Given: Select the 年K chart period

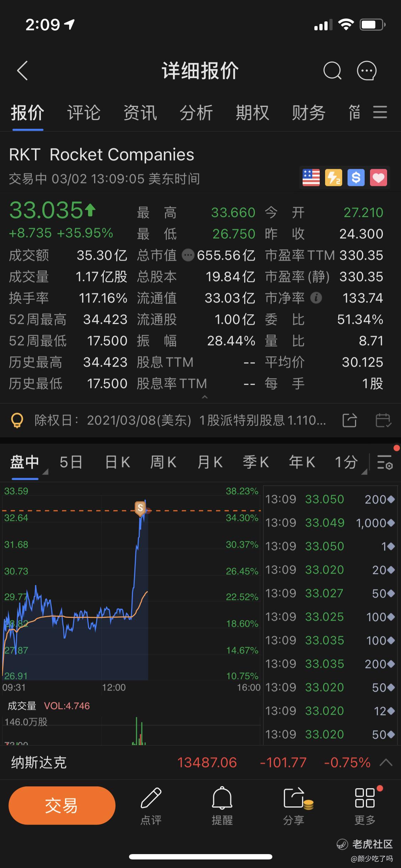Looking at the screenshot, I should (x=302, y=462).
